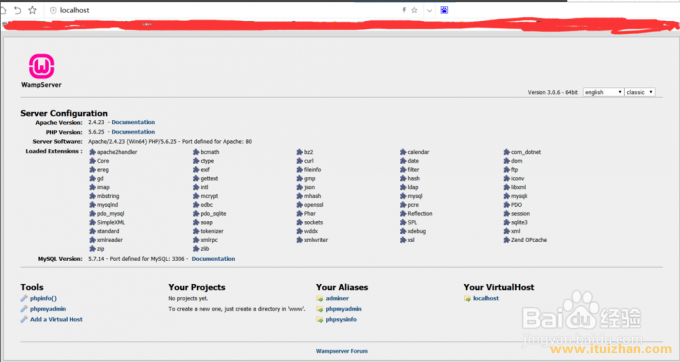Click the wrench icon beside phpmyadmin tool
680x362 pixels.
point(24,309)
